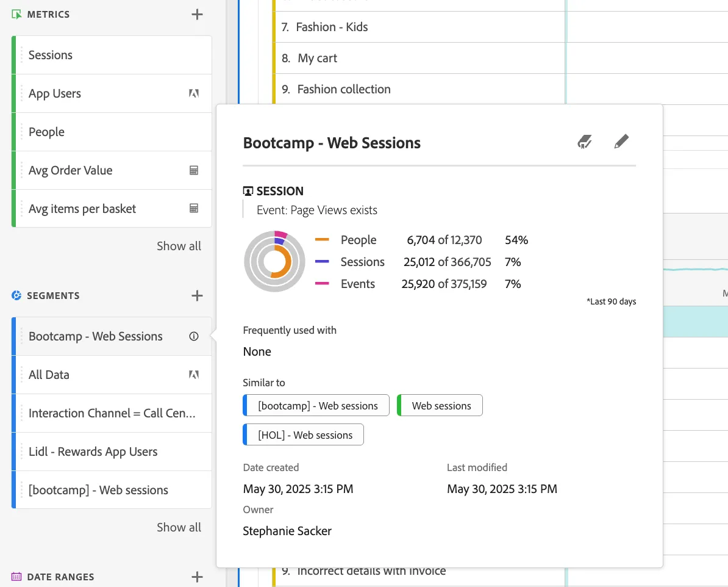Select the [HOL] - Web sessions similar chip

click(x=303, y=435)
